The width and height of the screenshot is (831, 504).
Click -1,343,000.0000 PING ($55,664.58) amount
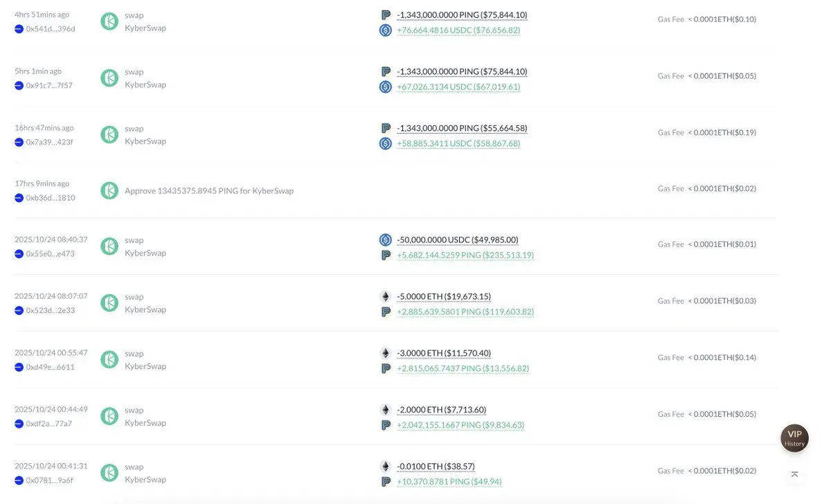pos(462,128)
